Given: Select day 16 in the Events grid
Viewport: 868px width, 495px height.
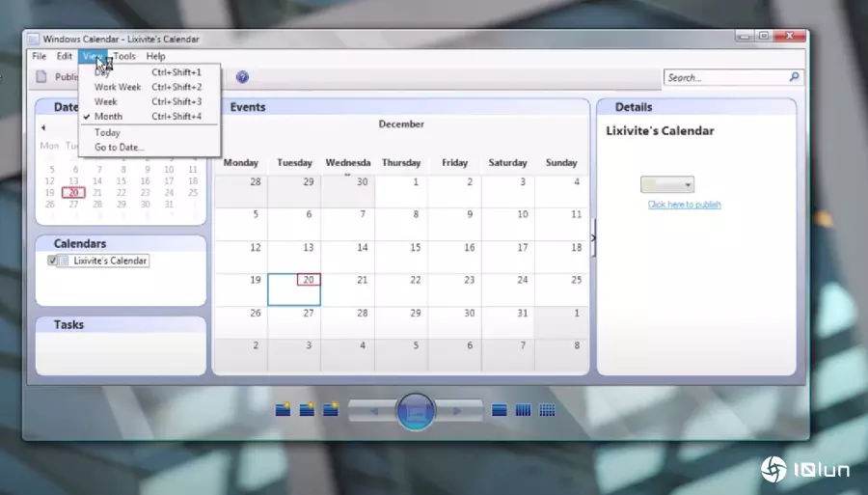Looking at the screenshot, I should click(x=455, y=257).
